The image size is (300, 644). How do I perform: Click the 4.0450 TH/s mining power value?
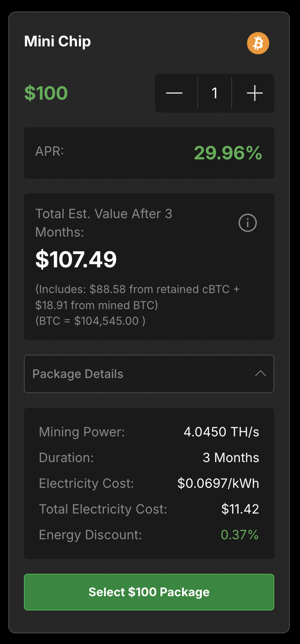tap(221, 432)
